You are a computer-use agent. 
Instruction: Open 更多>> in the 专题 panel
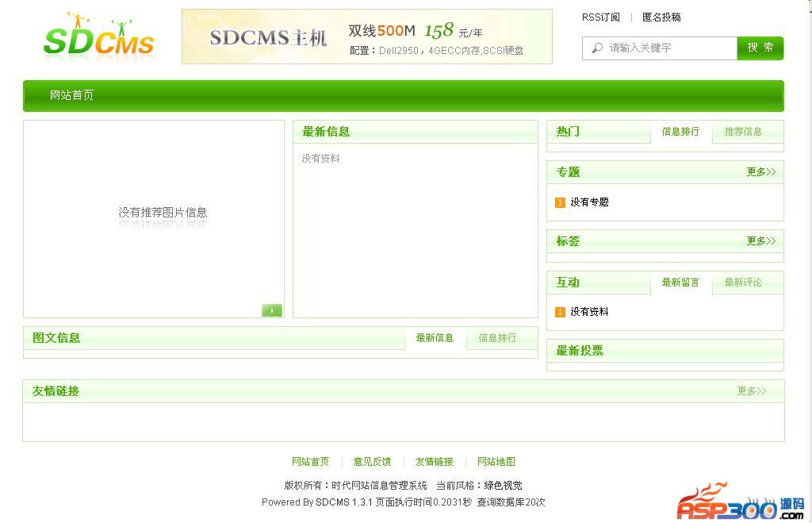point(760,172)
